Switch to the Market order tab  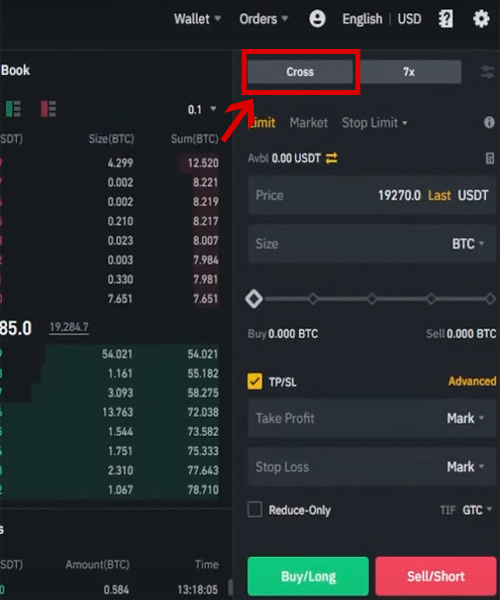(309, 123)
